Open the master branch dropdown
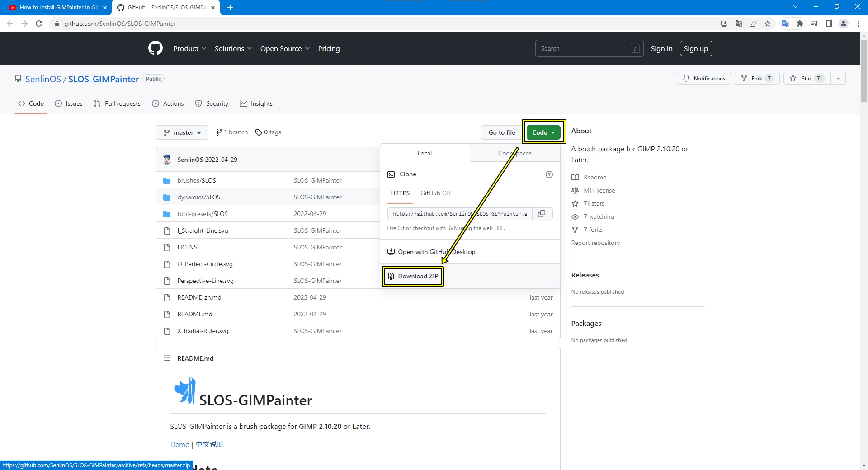The image size is (868, 470). click(x=182, y=132)
